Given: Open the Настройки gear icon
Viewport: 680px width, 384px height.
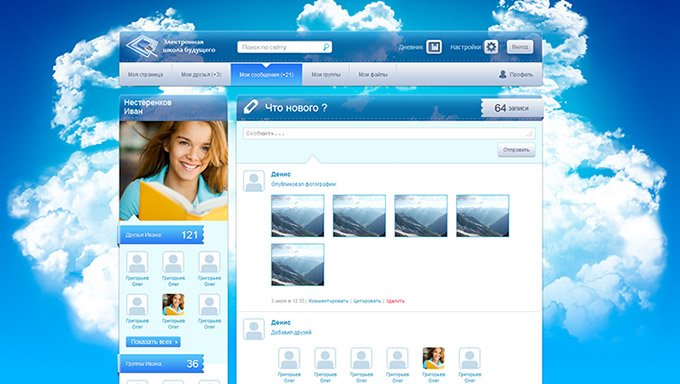Looking at the screenshot, I should tap(491, 47).
